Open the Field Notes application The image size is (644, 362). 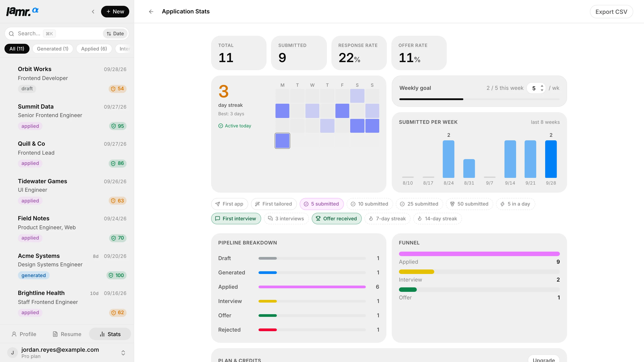click(x=67, y=228)
